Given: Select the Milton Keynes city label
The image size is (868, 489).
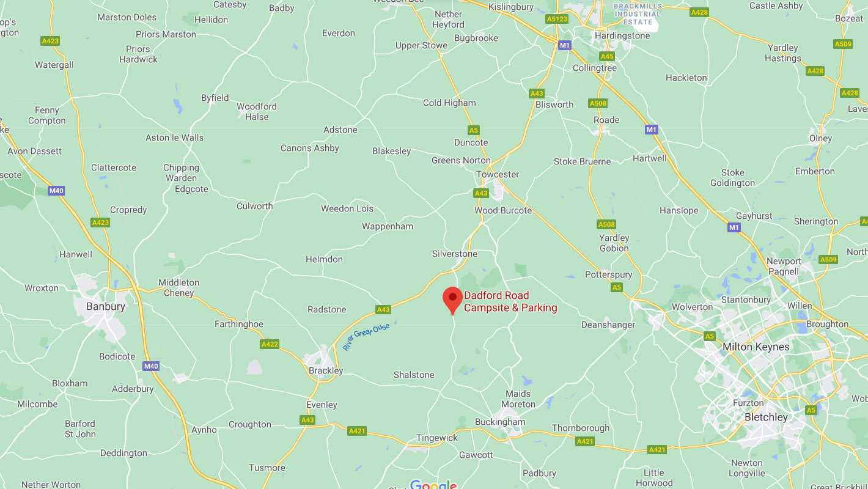Looking at the screenshot, I should click(x=756, y=347).
